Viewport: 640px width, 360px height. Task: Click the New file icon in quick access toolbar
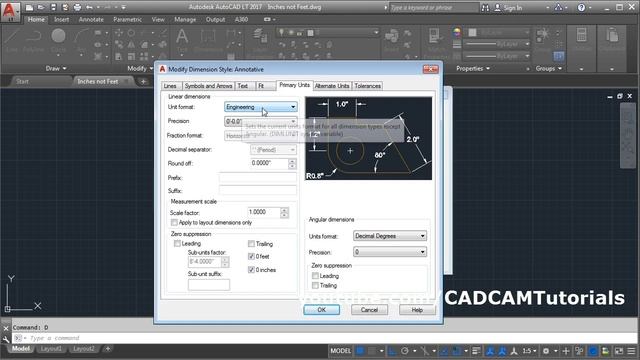pos(29,7)
